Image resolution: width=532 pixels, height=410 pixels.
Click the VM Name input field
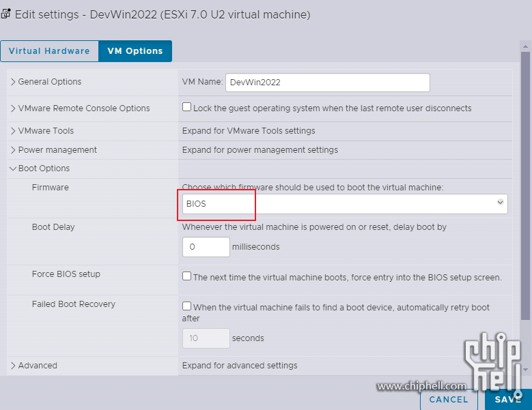tap(327, 83)
